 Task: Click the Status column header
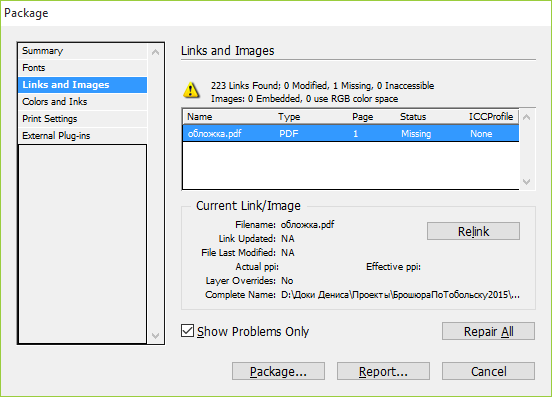click(x=413, y=116)
